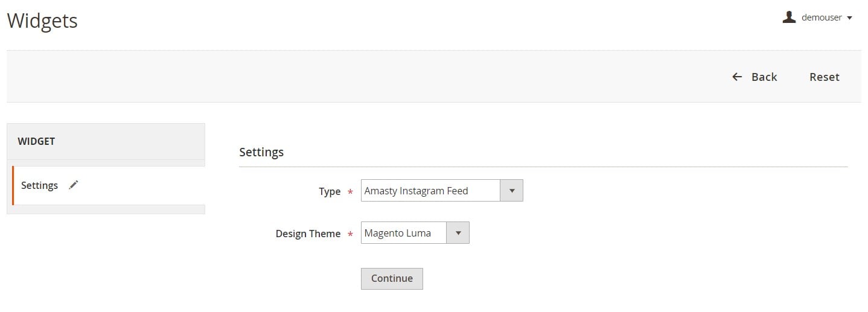The width and height of the screenshot is (868, 312).
Task: Click the Design Theme field label
Action: 308,234
